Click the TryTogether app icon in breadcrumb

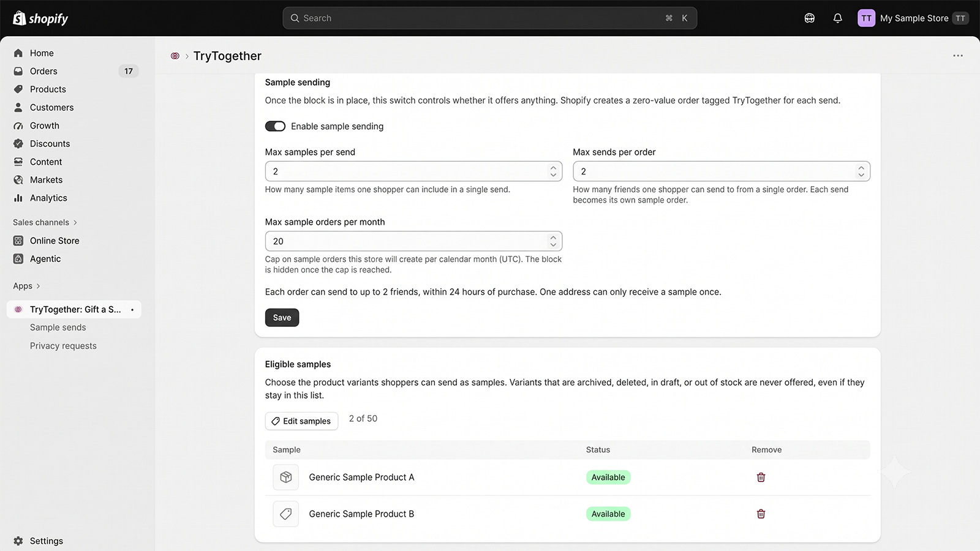175,56
